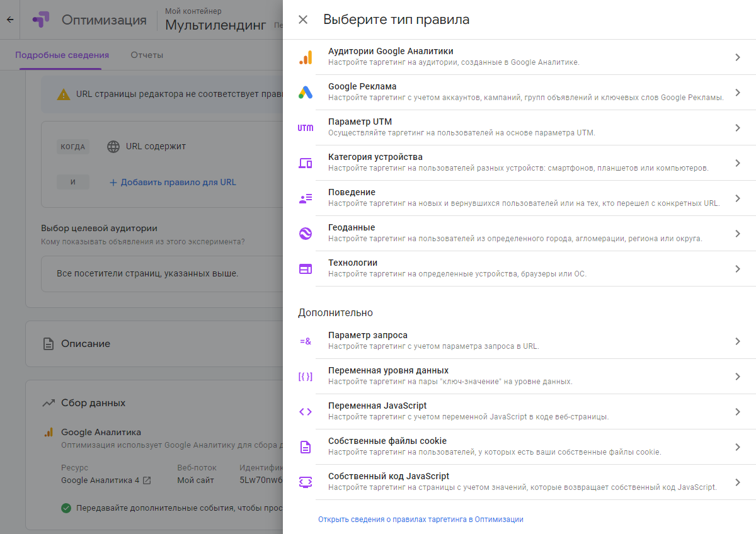Click the custom JavaScript code icon
Screen dimensions: 756x534
(306, 482)
